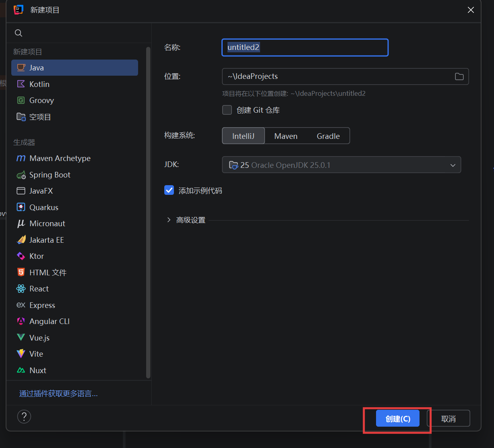Choose the Groovy generator icon
Screen dimensions: 494x448
click(21, 100)
